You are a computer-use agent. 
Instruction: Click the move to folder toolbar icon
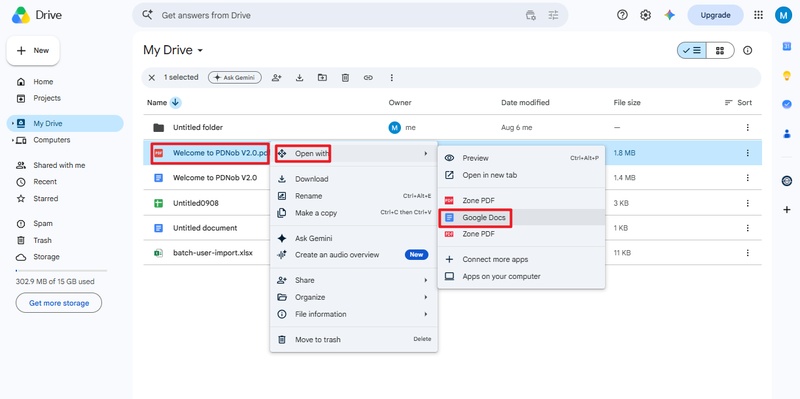pos(322,78)
